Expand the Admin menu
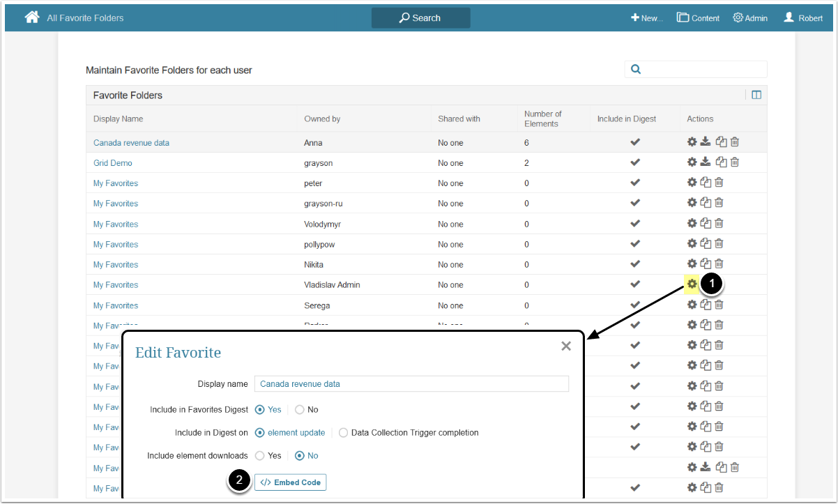 click(x=750, y=18)
